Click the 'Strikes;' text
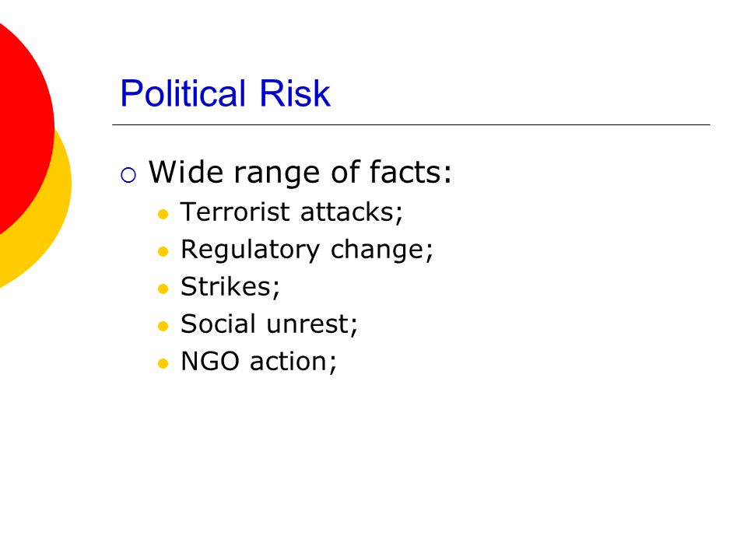The height and width of the screenshot is (560, 747). point(230,287)
